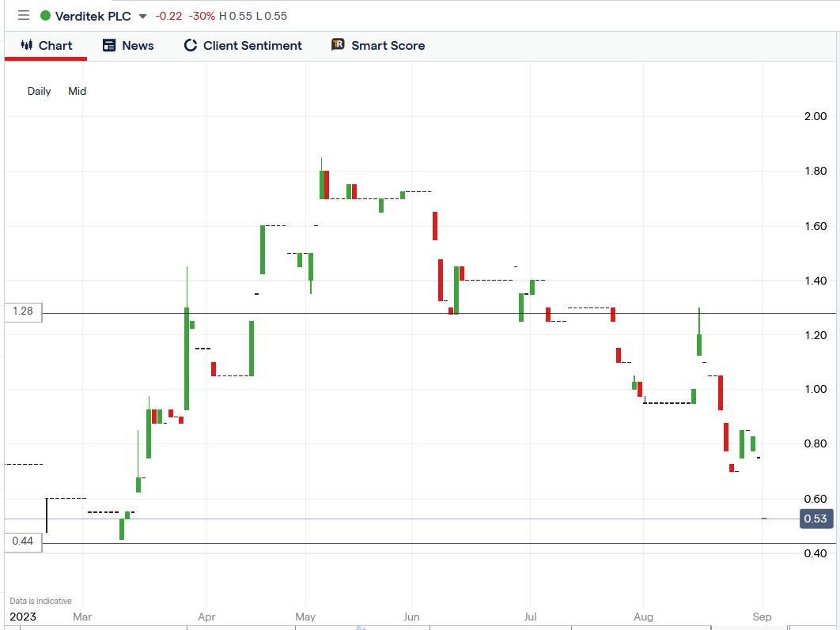Click the current price 0.53 marker
This screenshot has width=840, height=630.
(x=816, y=519)
